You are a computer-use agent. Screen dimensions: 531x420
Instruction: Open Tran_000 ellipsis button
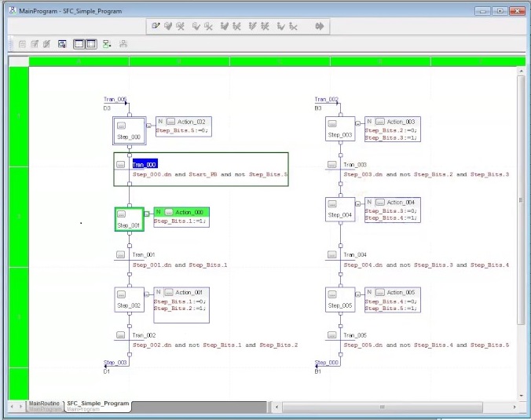pyautogui.click(x=121, y=165)
